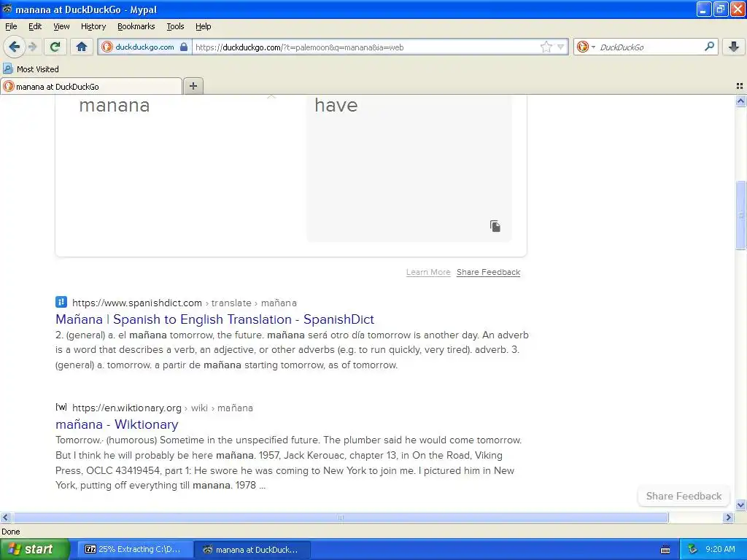The height and width of the screenshot is (560, 747).
Task: Open the Downloads arrow button
Action: click(x=734, y=47)
